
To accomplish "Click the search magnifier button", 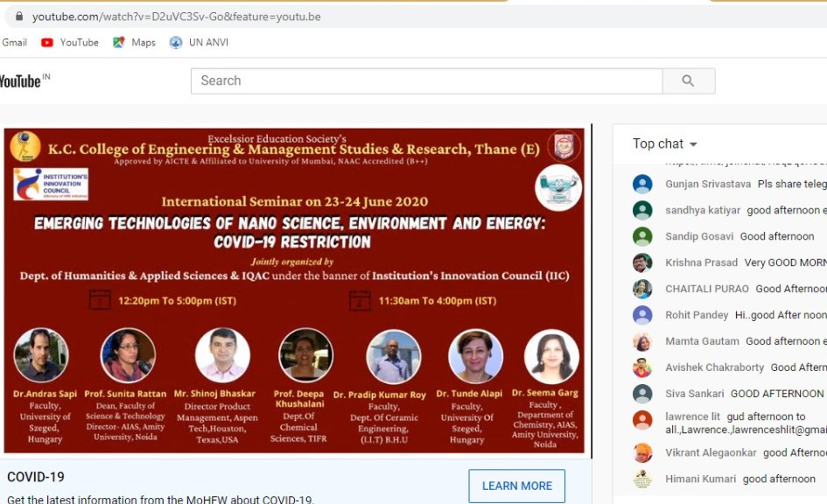I will tap(688, 80).
